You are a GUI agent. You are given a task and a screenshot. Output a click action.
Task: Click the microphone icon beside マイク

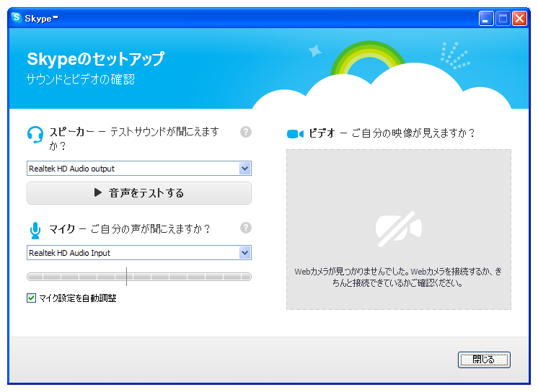point(35,230)
